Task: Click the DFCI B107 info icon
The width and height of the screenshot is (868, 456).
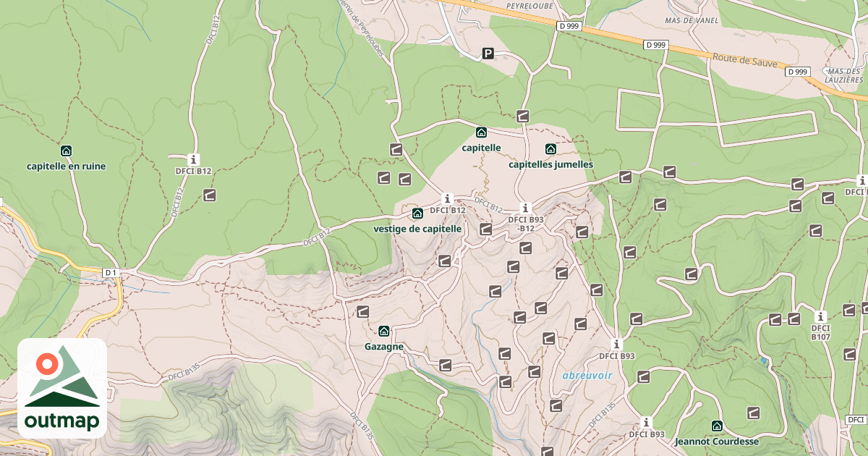Action: point(820,316)
